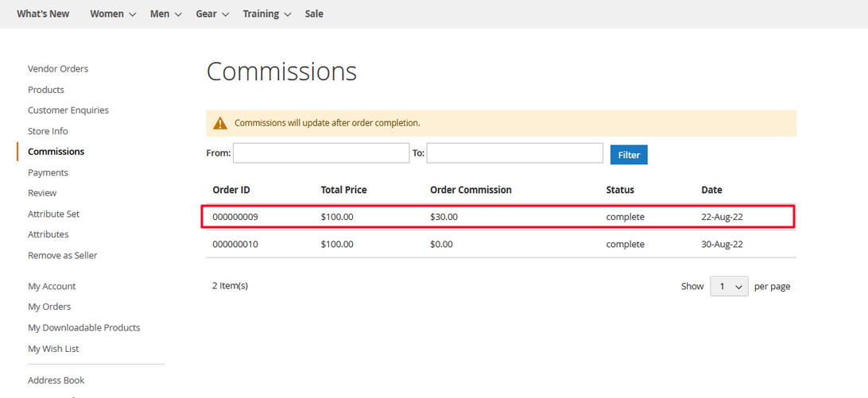Viewport: 868px width, 398px height.
Task: Select order 000000009 row
Action: pyautogui.click(x=498, y=216)
